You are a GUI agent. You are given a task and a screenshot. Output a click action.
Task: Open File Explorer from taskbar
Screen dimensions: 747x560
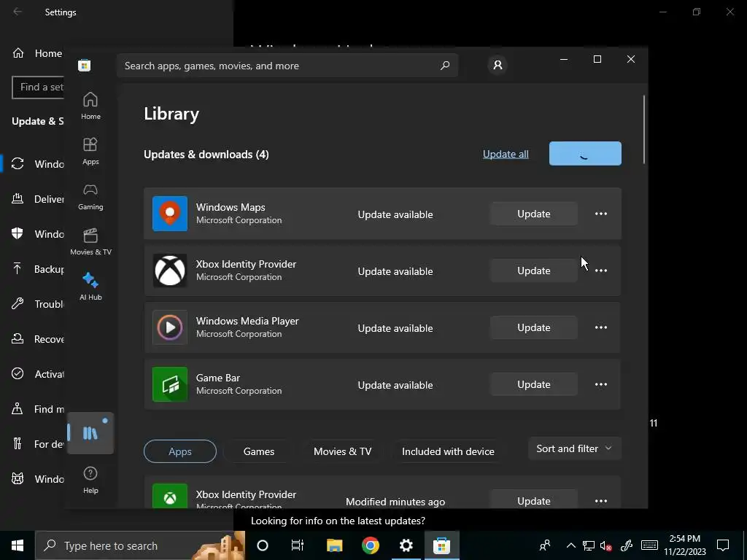point(334,545)
